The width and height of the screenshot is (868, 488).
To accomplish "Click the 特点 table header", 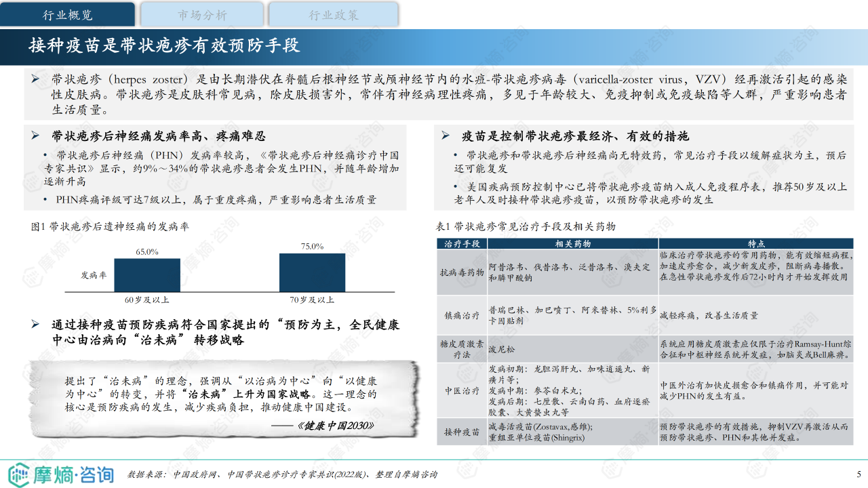I will click(x=756, y=243).
